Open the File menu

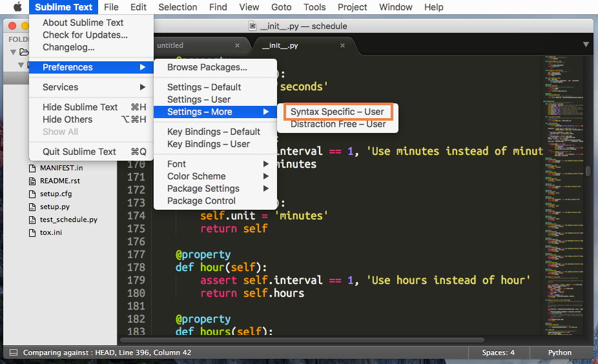click(x=111, y=7)
